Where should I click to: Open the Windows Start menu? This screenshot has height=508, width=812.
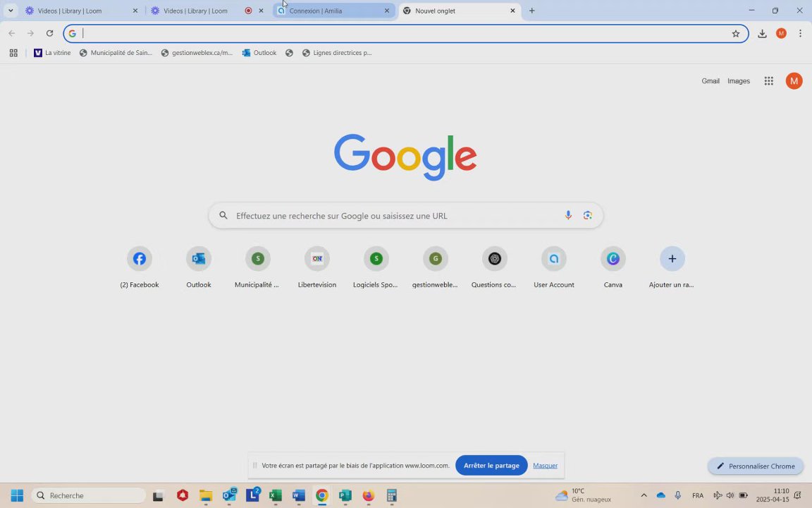(17, 495)
